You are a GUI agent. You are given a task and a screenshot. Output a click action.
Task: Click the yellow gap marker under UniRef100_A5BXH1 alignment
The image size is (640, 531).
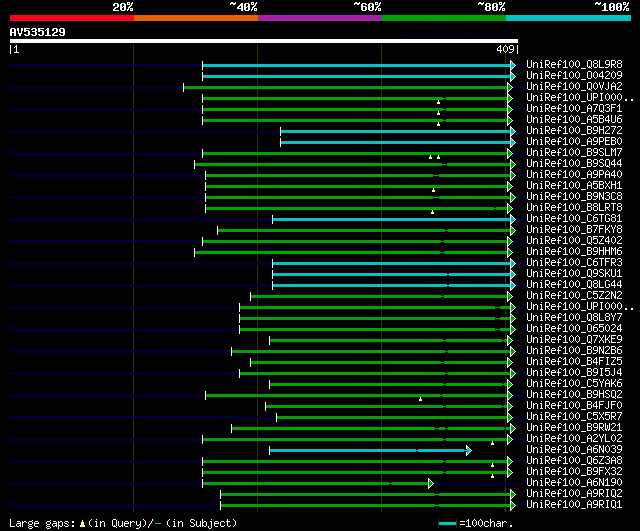pyautogui.click(x=433, y=190)
